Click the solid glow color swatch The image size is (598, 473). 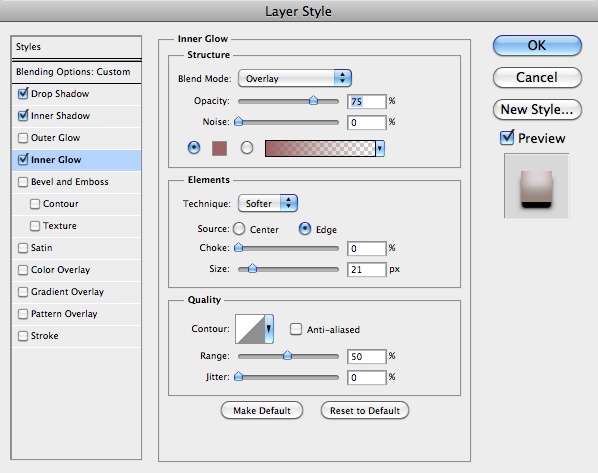coord(219,148)
